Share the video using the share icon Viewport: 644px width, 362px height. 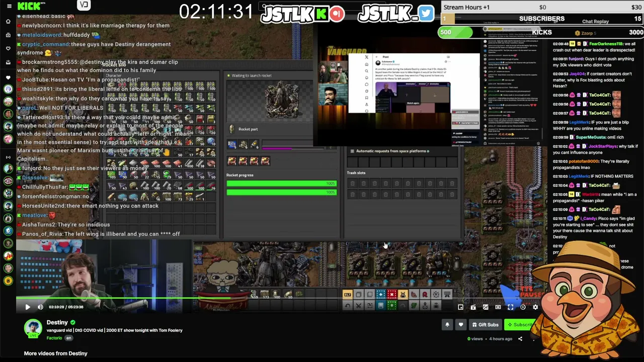520,339
